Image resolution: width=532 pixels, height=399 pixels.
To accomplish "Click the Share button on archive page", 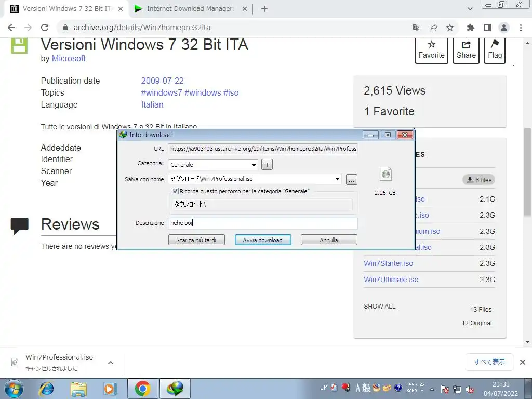I will [x=466, y=50].
